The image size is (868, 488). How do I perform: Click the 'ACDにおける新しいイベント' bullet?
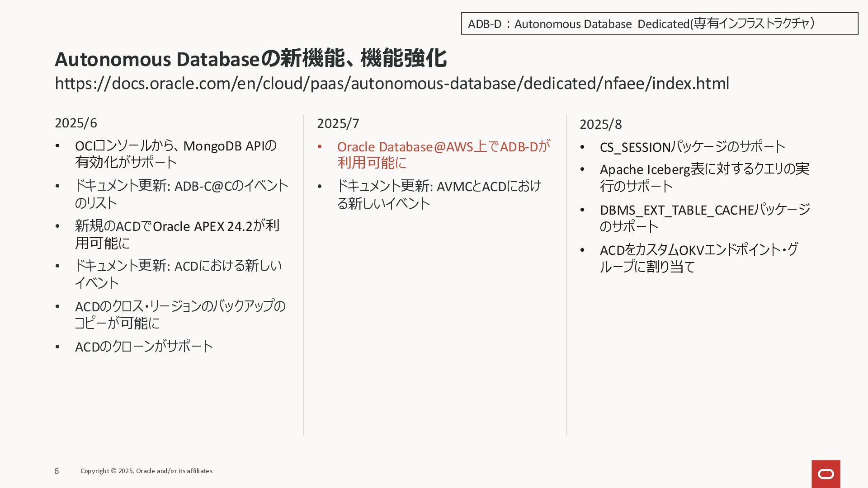(179, 274)
